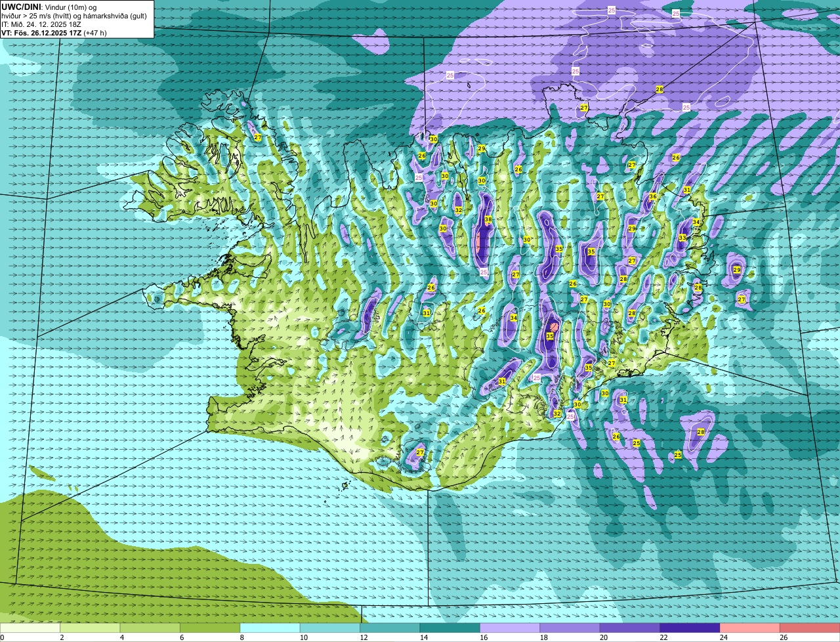Image resolution: width=840 pixels, height=642 pixels.
Task: Select the 8–10 m/s pale cyan legend swatch
Action: point(270,628)
